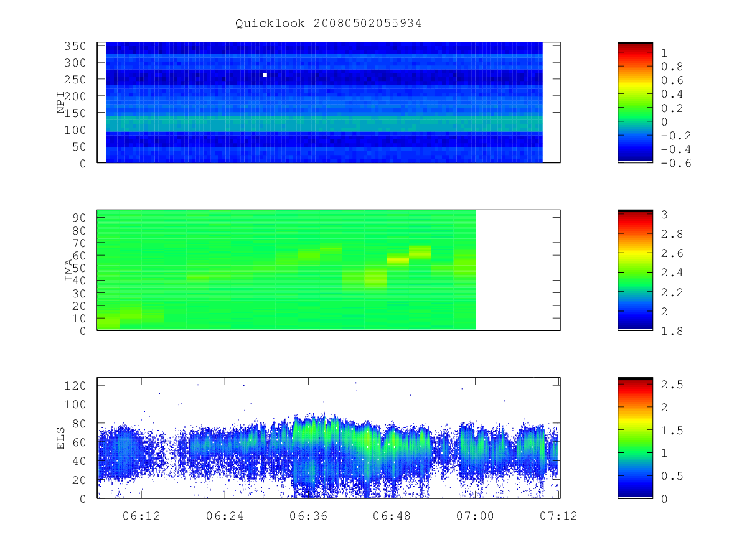Click the 2.2 label on IMA colorbar
Image resolution: width=747 pixels, height=560 pixels.
(672, 292)
